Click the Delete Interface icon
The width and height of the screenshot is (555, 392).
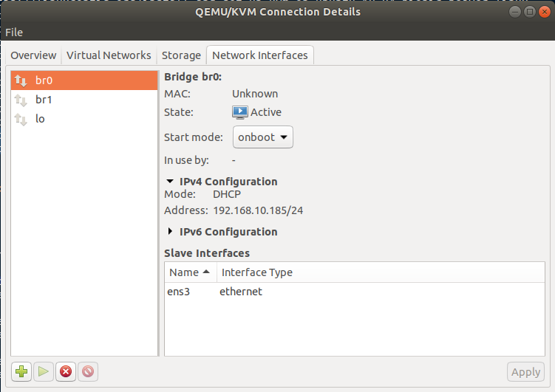(88, 371)
